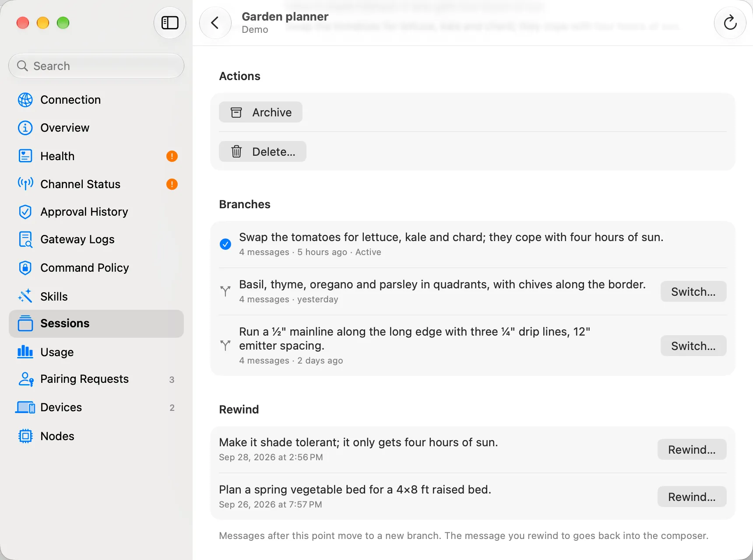The height and width of the screenshot is (560, 753).
Task: Click the 'Sep 28, 2026 at 2:56 PM' timestamp
Action: coord(271,457)
